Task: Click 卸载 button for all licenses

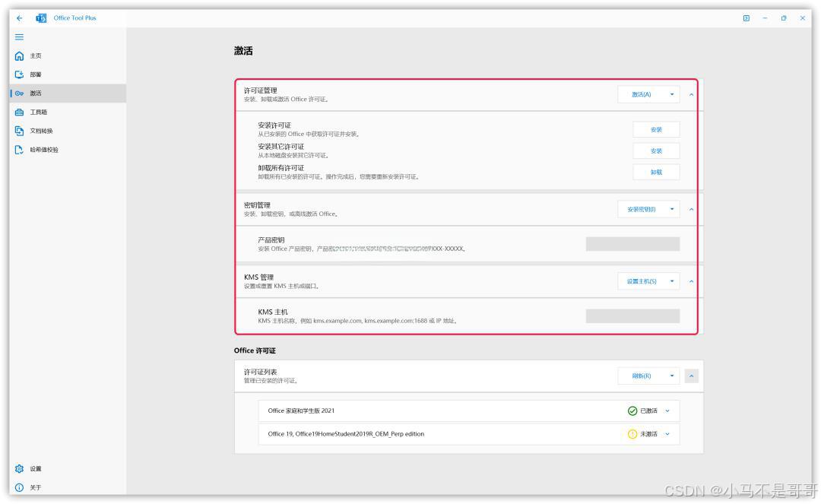Action: click(x=656, y=172)
